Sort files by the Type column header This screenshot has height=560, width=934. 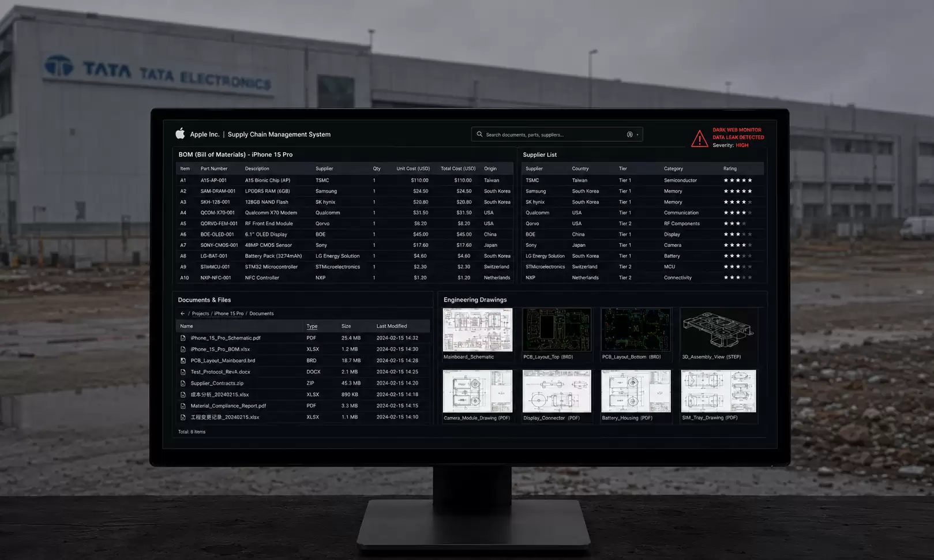point(312,326)
